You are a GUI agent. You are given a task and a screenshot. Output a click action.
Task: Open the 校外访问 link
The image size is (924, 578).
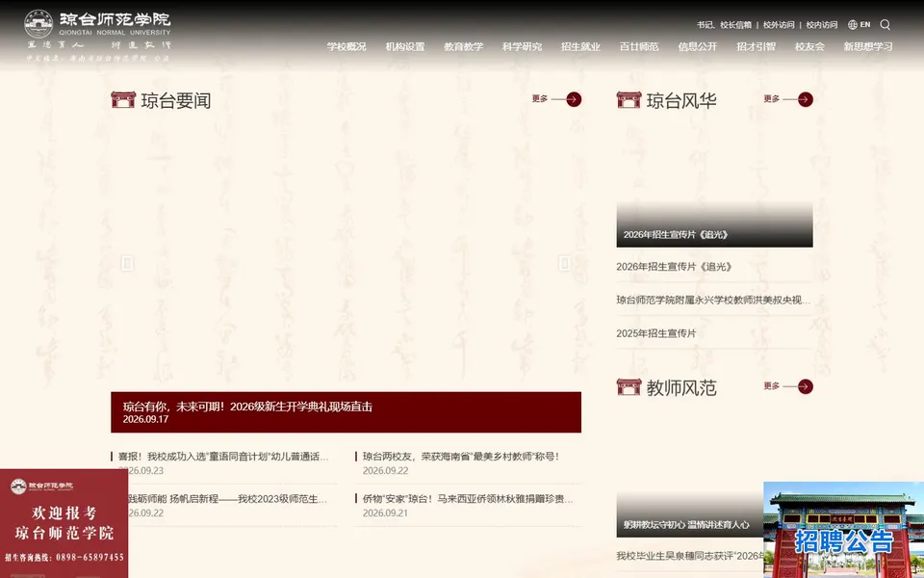[x=779, y=25]
